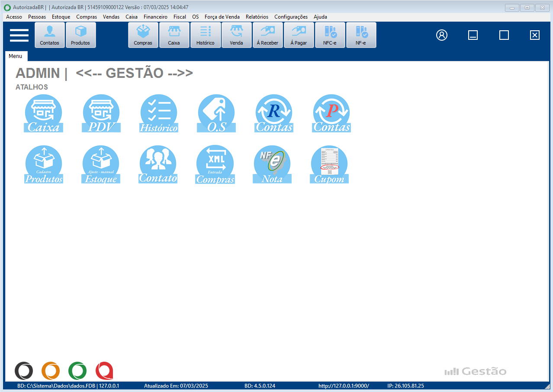Click the user profile icon

coord(442,35)
